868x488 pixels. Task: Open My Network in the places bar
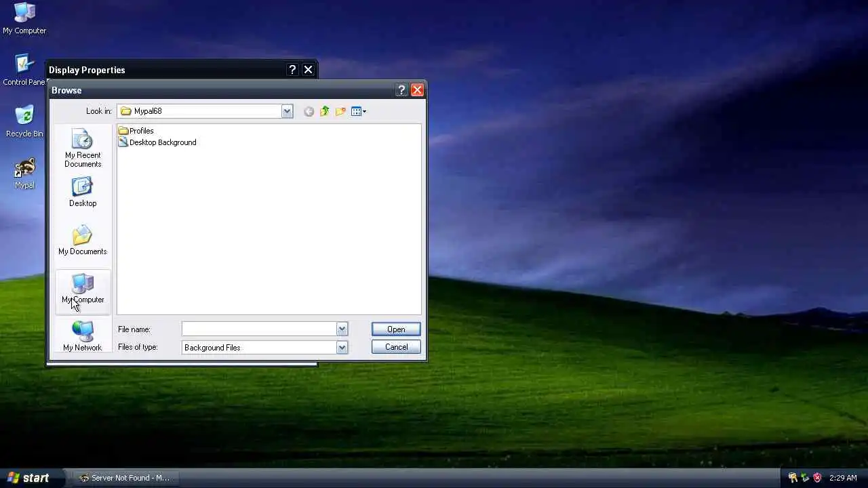[x=83, y=336]
